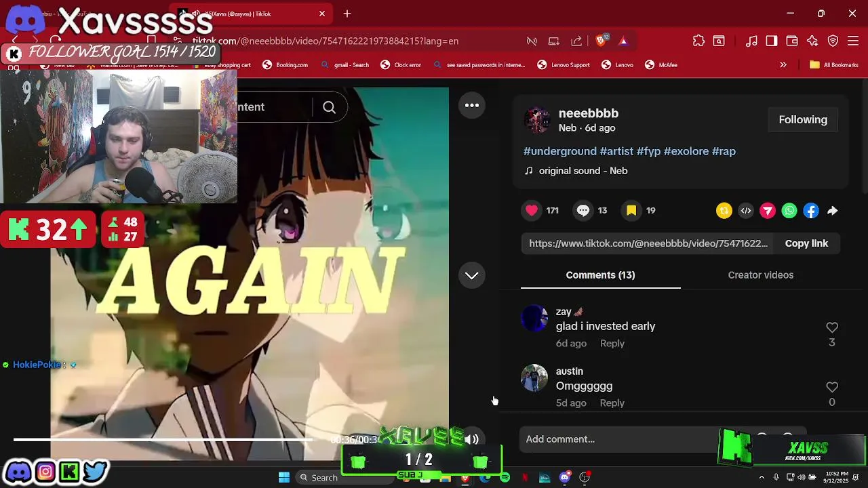Viewport: 868px width, 488px height.
Task: Click the share page icon in address bar
Action: click(576, 41)
